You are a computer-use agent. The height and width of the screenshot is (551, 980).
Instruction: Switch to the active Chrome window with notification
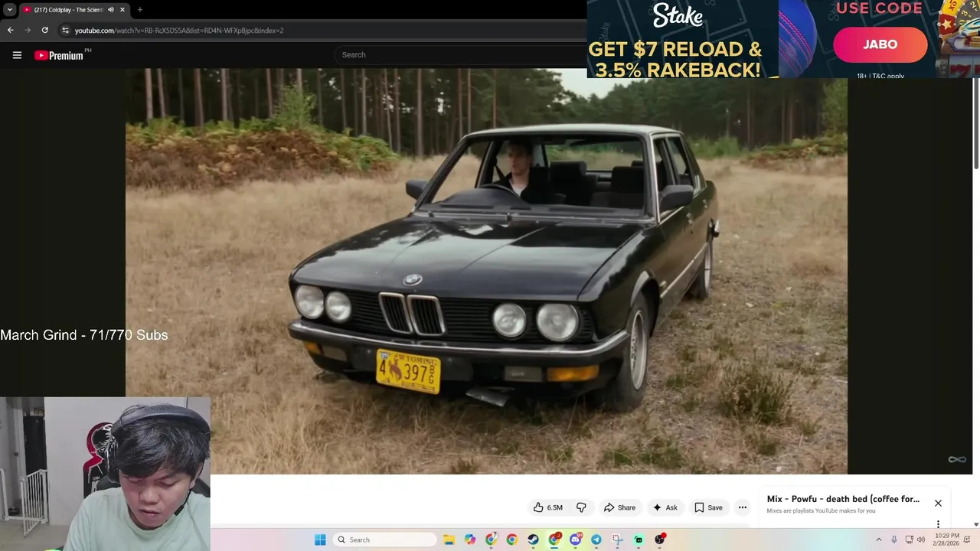pos(554,540)
